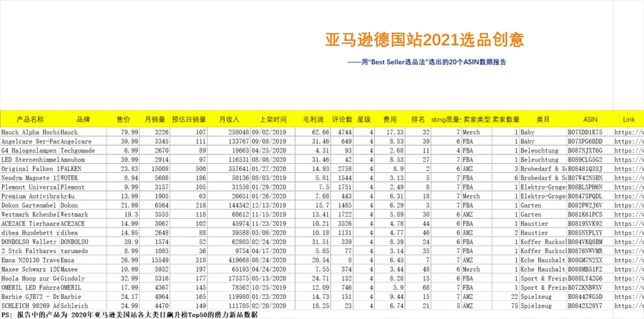Select the 费用 column header

[x=390, y=119]
